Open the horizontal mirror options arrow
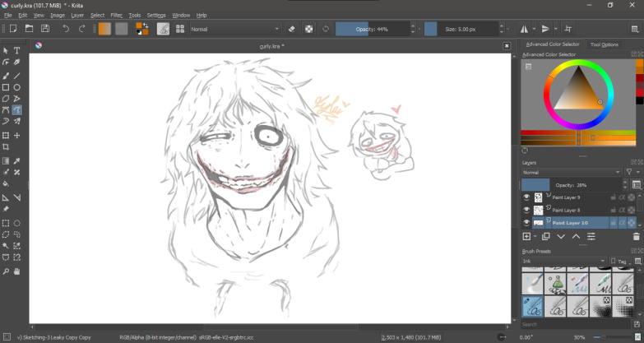The image size is (644, 343). [534, 29]
